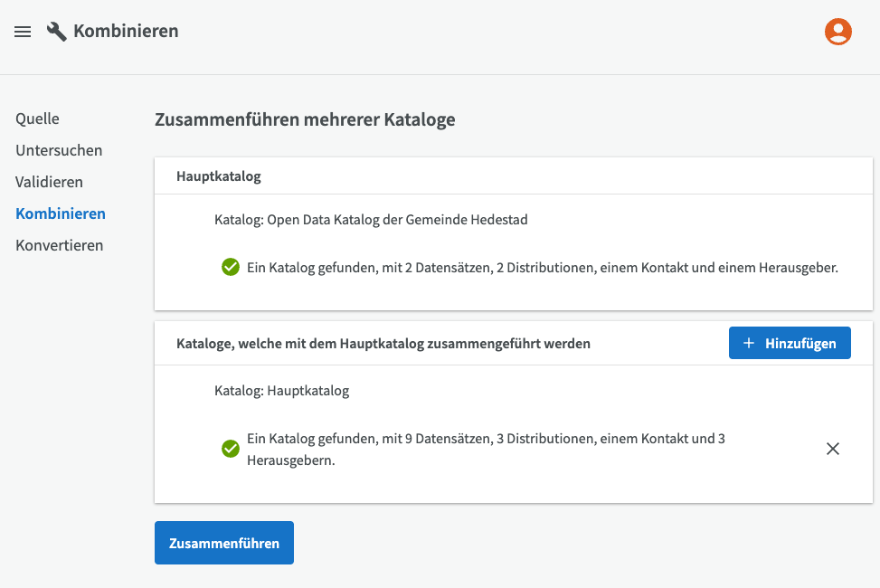Image resolution: width=880 pixels, height=588 pixels.
Task: Click the Hauptkatalog card header
Action: (219, 176)
